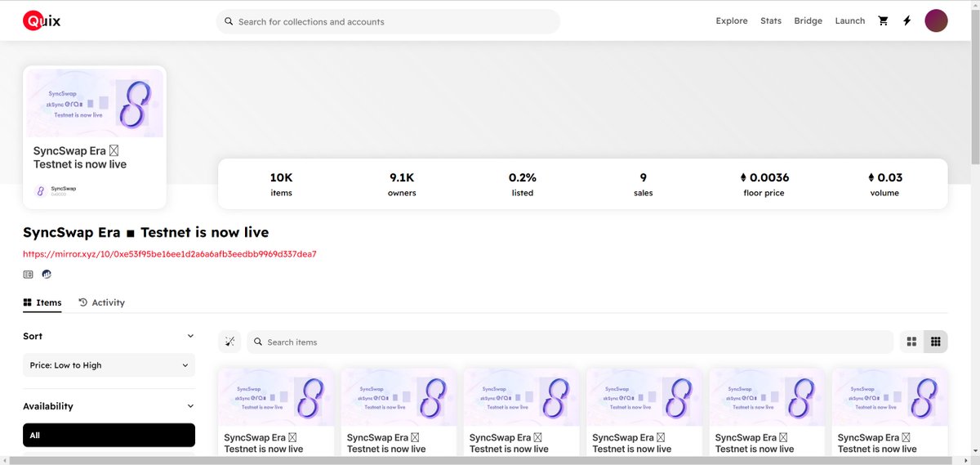Viewport: 980px width, 465px height.
Task: Focus the Search items field
Action: [x=570, y=342]
